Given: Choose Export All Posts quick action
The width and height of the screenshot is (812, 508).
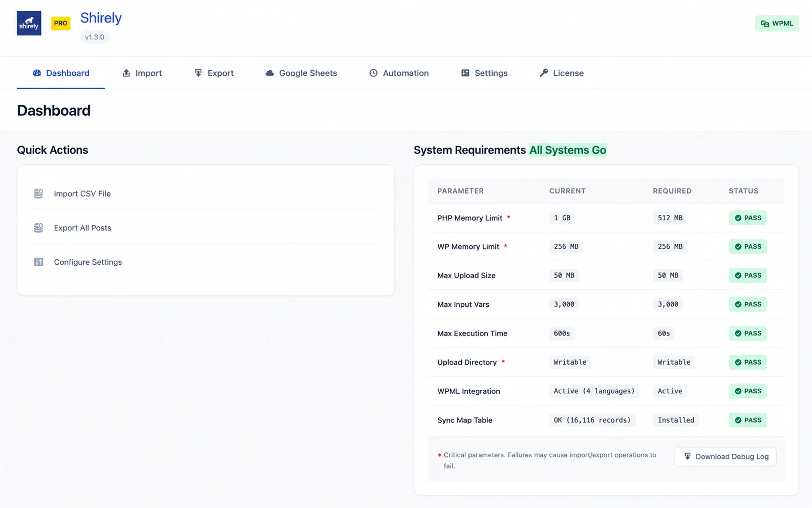Looking at the screenshot, I should pos(206,228).
